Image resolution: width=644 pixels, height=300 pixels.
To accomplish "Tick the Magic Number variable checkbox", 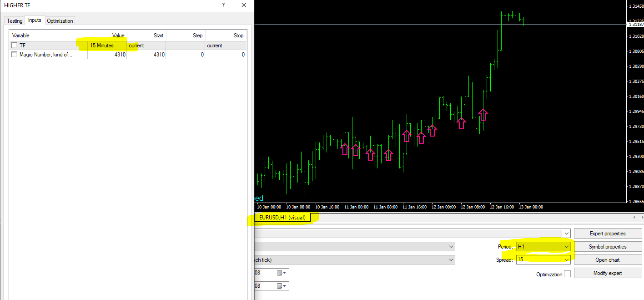I will click(15, 55).
